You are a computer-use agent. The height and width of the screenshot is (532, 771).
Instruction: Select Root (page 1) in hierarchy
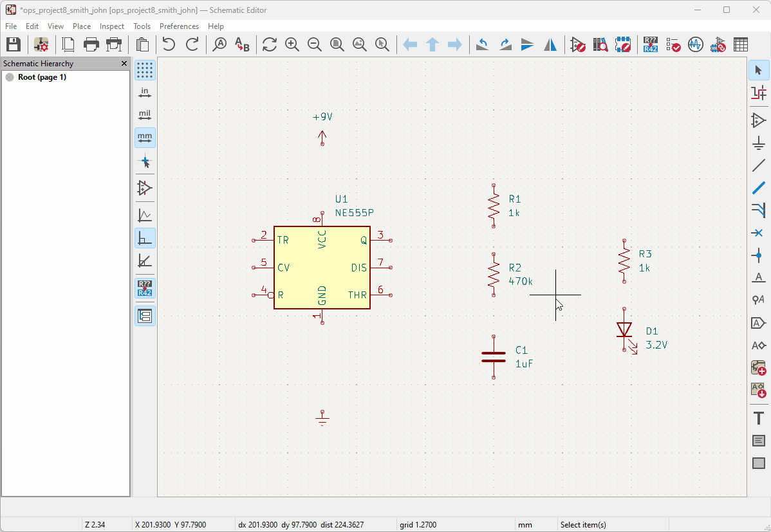pos(42,77)
